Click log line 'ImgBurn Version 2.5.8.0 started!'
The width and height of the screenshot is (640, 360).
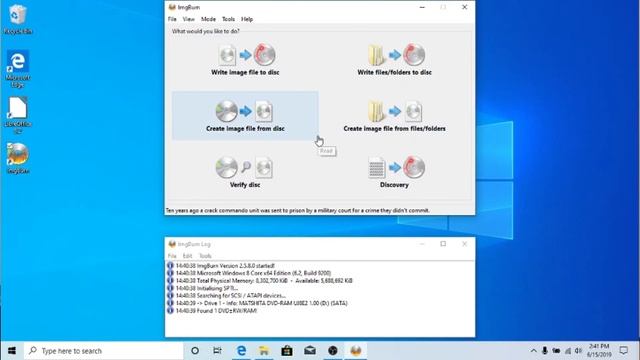225,266
